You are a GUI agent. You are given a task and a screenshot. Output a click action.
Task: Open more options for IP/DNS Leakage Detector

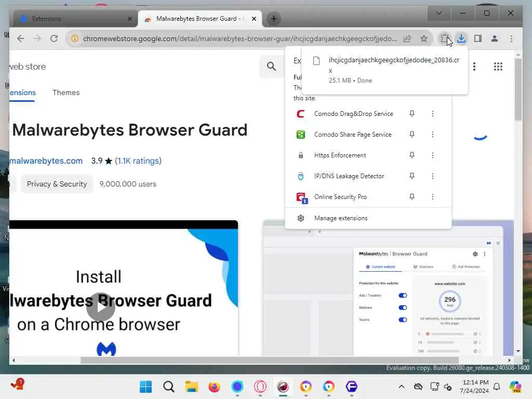433,176
